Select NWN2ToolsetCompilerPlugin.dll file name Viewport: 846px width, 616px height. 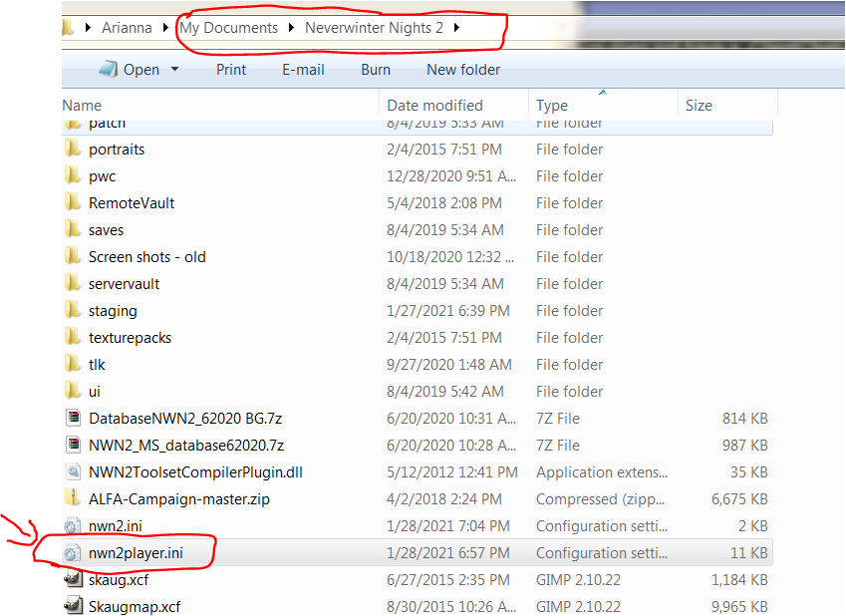pos(195,472)
